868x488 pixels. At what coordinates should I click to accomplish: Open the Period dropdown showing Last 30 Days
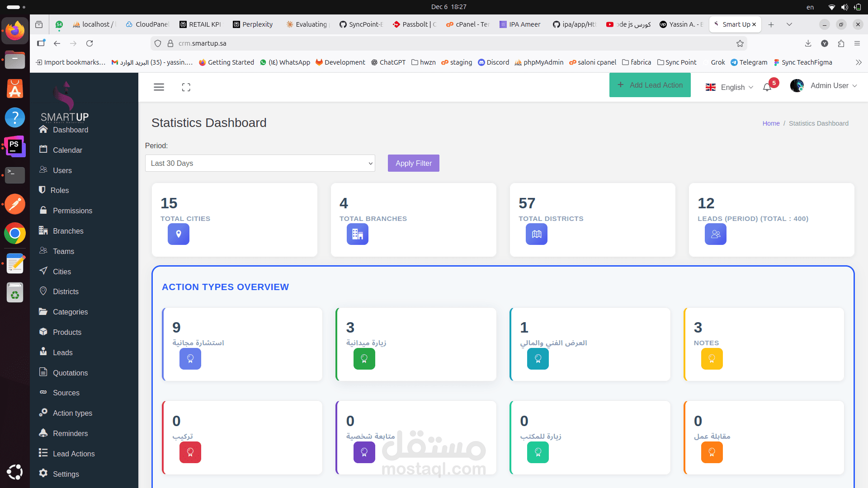260,163
